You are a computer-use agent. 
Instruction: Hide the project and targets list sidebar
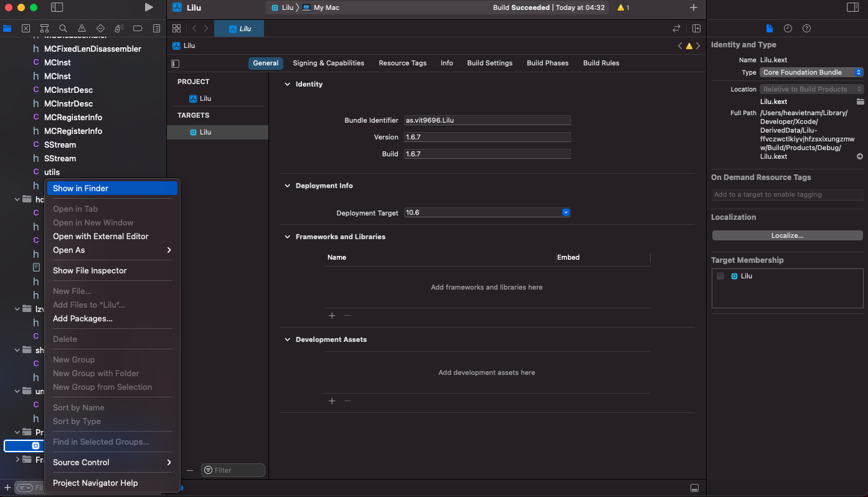click(176, 64)
